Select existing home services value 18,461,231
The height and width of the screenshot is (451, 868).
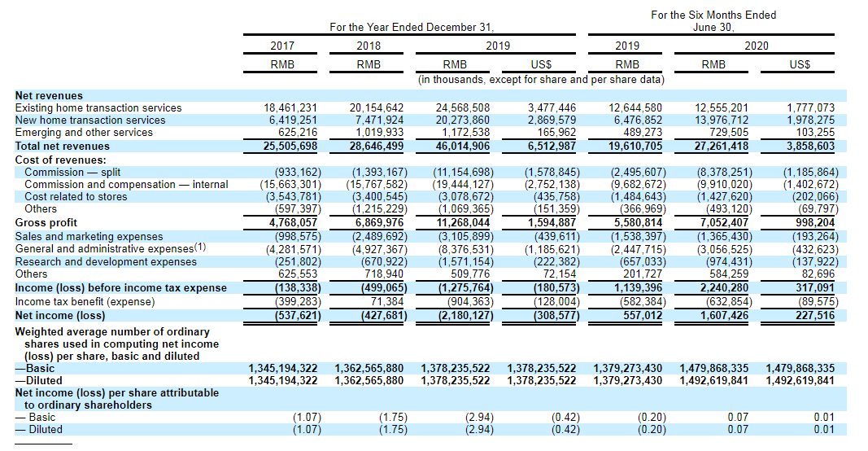(x=290, y=108)
